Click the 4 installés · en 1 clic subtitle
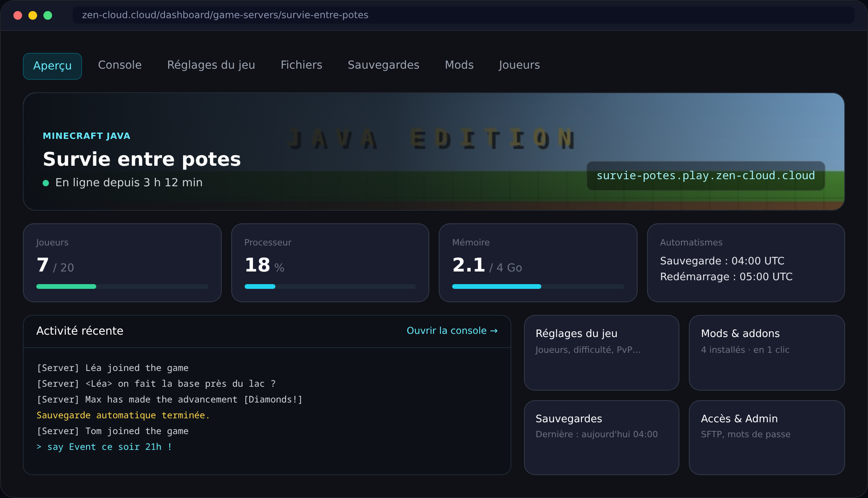The height and width of the screenshot is (498, 868). pyautogui.click(x=745, y=350)
